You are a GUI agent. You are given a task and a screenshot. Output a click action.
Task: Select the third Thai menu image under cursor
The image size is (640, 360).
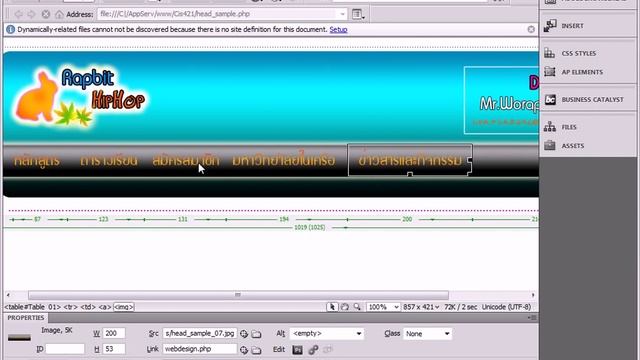coord(186,160)
